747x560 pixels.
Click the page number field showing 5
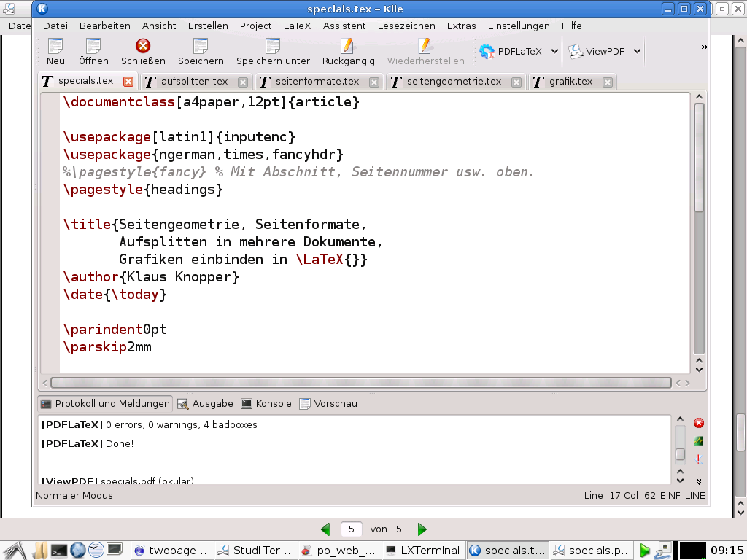coord(352,529)
